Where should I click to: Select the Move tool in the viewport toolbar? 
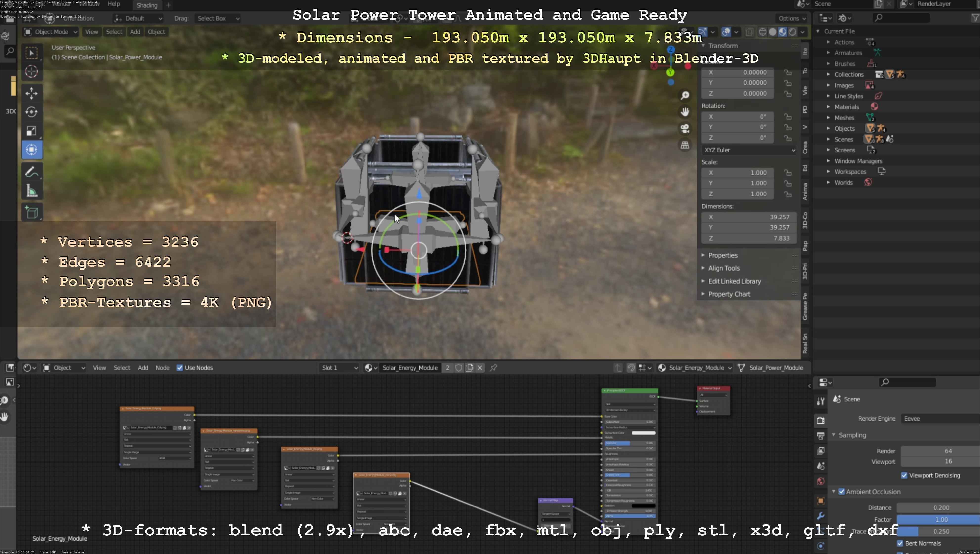pos(32,93)
